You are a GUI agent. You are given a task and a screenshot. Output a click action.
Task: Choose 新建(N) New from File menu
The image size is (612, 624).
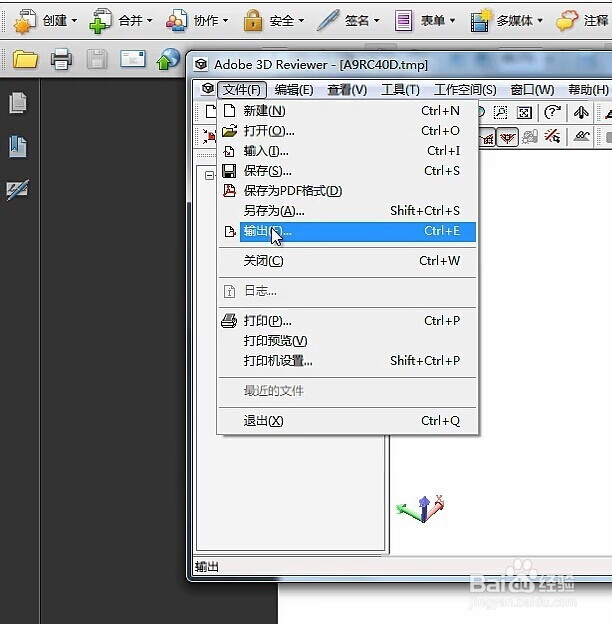(x=347, y=111)
